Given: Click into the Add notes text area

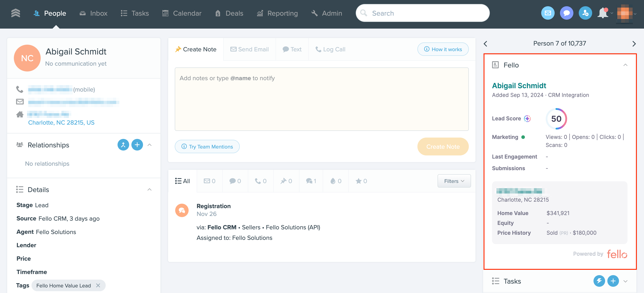Looking at the screenshot, I should (322, 99).
